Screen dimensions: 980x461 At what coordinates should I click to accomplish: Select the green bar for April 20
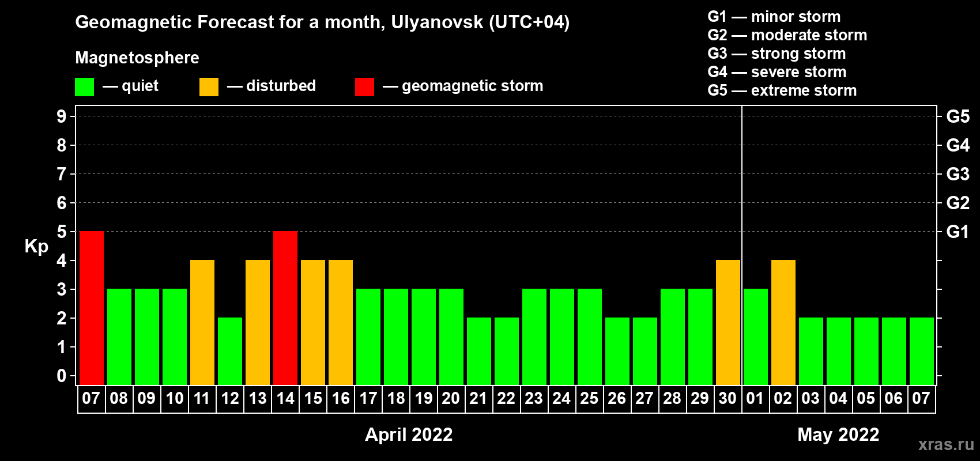click(451, 337)
